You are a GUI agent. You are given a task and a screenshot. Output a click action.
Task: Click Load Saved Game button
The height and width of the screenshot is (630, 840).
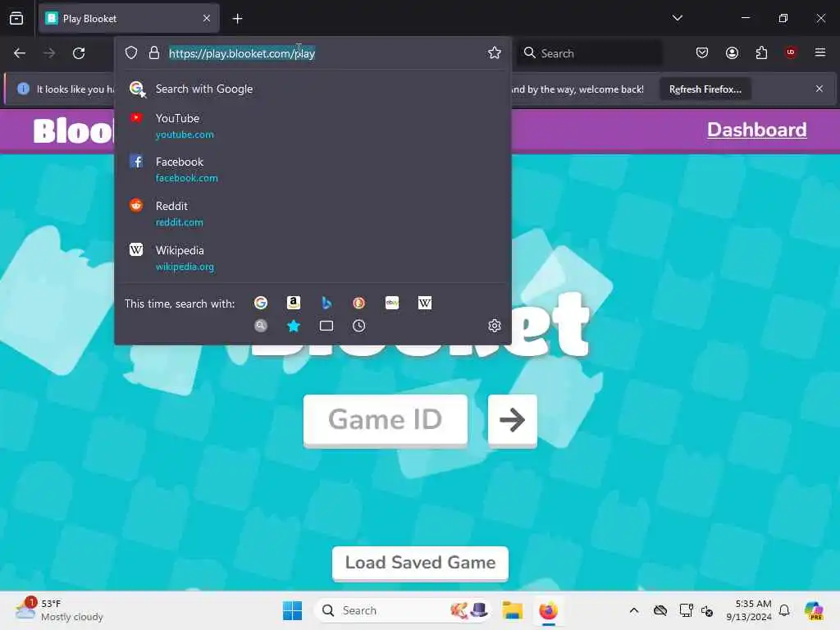[x=420, y=563]
